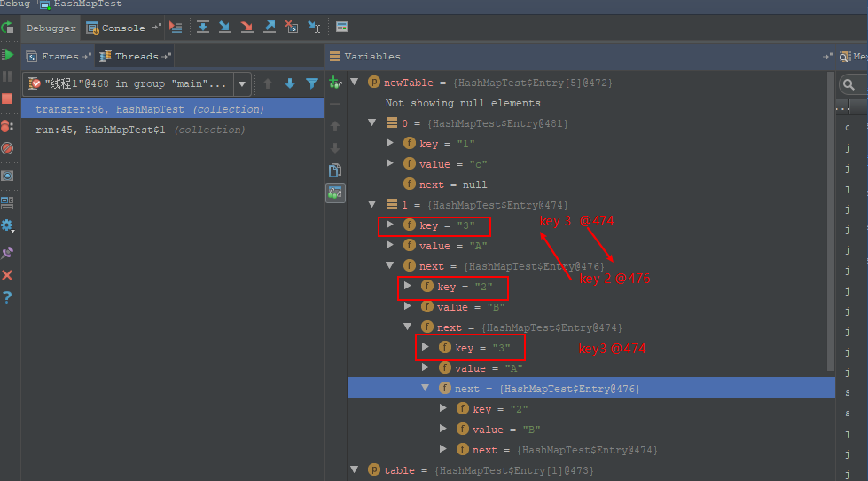Switch to the Debugger tab

click(51, 28)
